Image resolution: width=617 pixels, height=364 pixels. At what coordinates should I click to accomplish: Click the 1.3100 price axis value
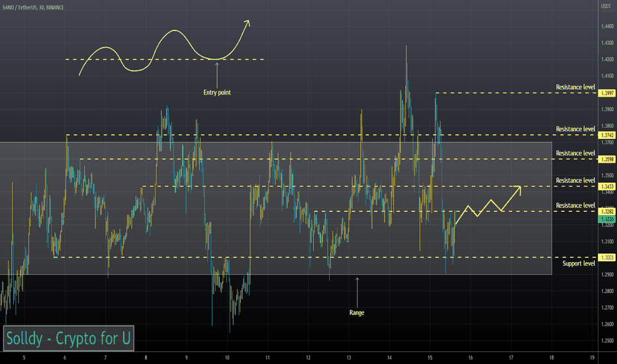click(x=608, y=242)
